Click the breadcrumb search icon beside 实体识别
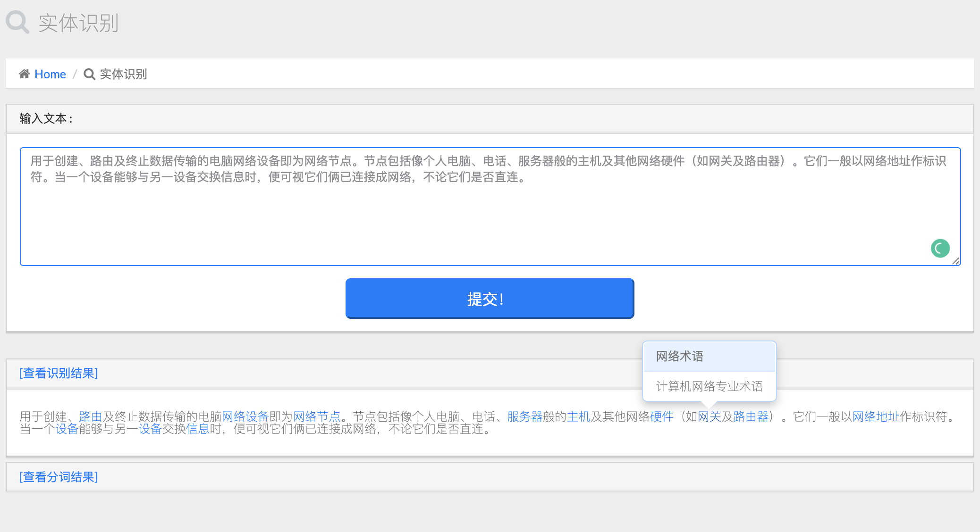Screen dimensions: 980x532 pyautogui.click(x=89, y=75)
